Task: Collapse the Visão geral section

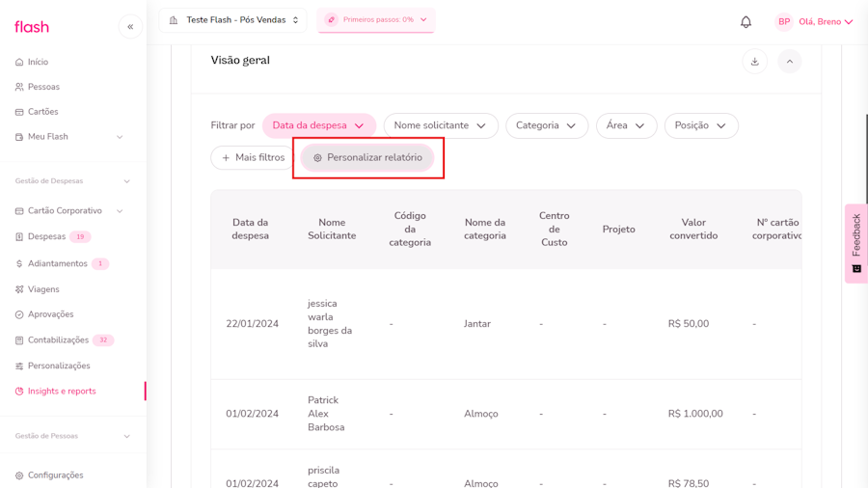Action: tap(789, 62)
